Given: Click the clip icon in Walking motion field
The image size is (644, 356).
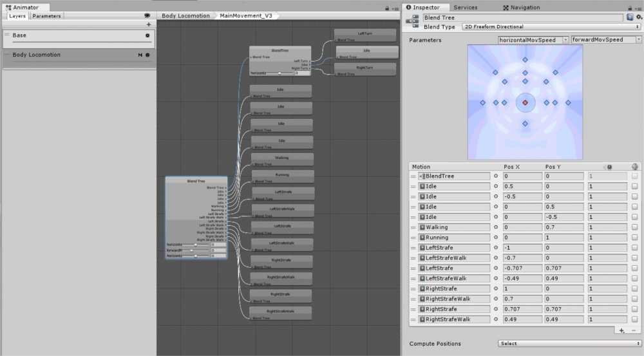Looking at the screenshot, I should click(422, 227).
